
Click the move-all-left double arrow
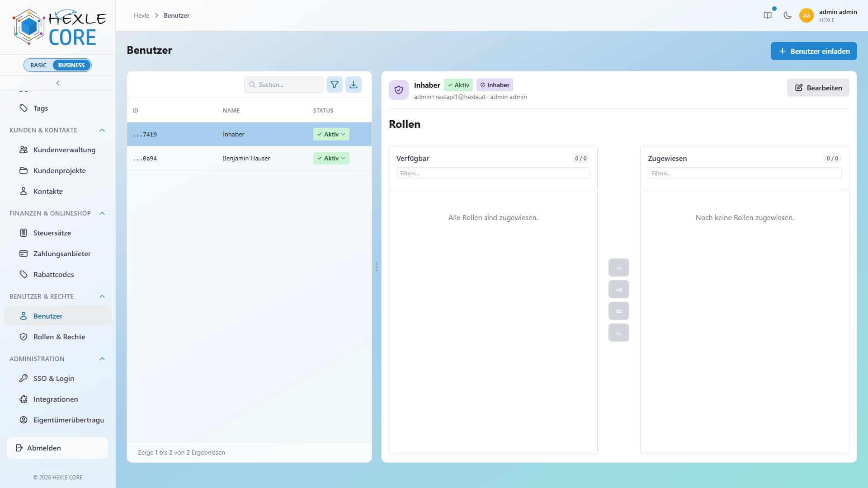point(619,311)
